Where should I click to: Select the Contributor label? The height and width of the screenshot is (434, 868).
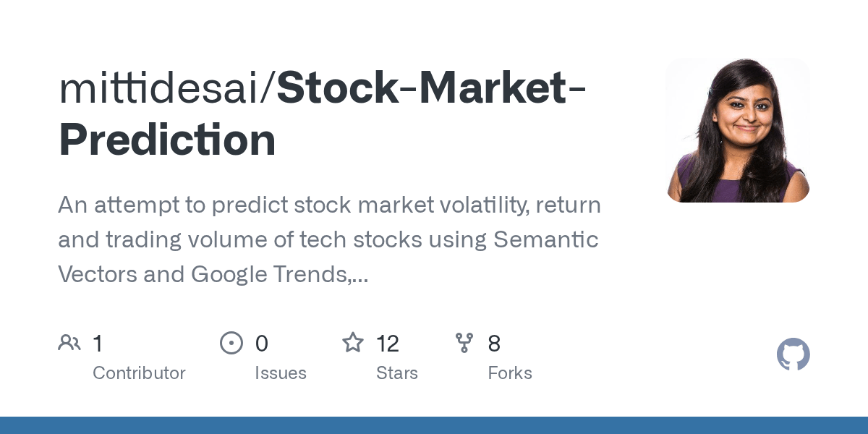pos(139,373)
